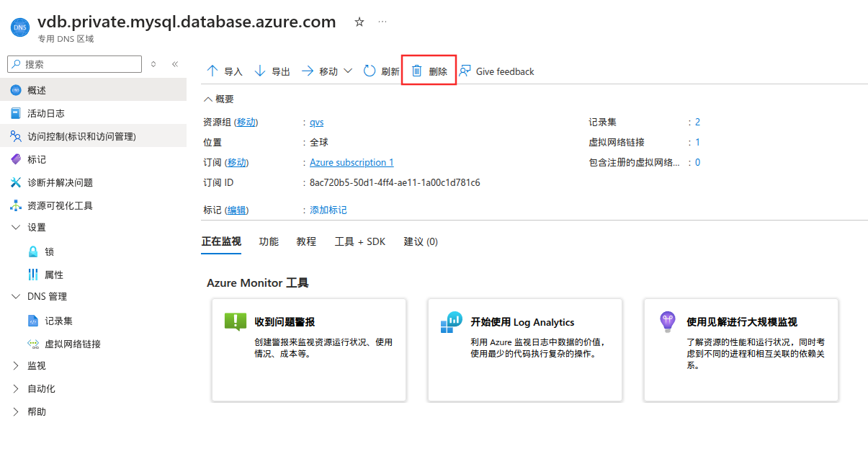The height and width of the screenshot is (472, 868).
Task: Select the subscription ID value text
Action: coord(395,182)
